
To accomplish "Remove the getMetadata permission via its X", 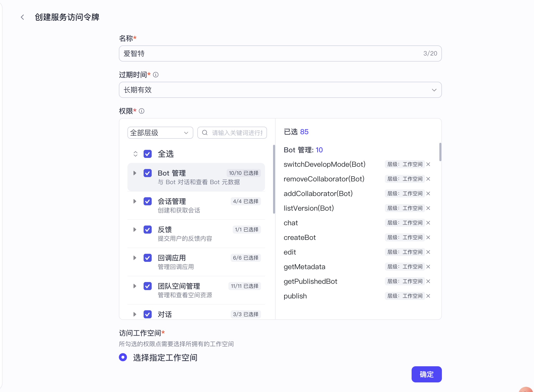I will tap(428, 267).
